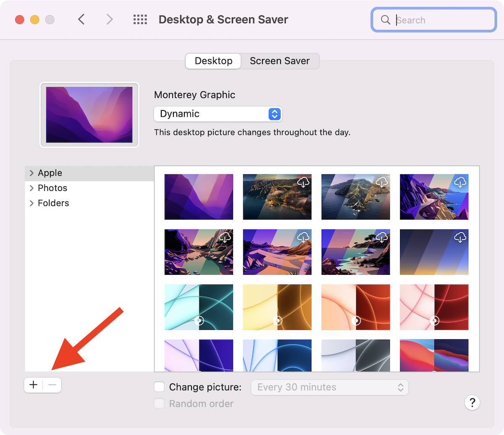Switch to the Screen Saver tab
504x435 pixels.
coord(280,61)
